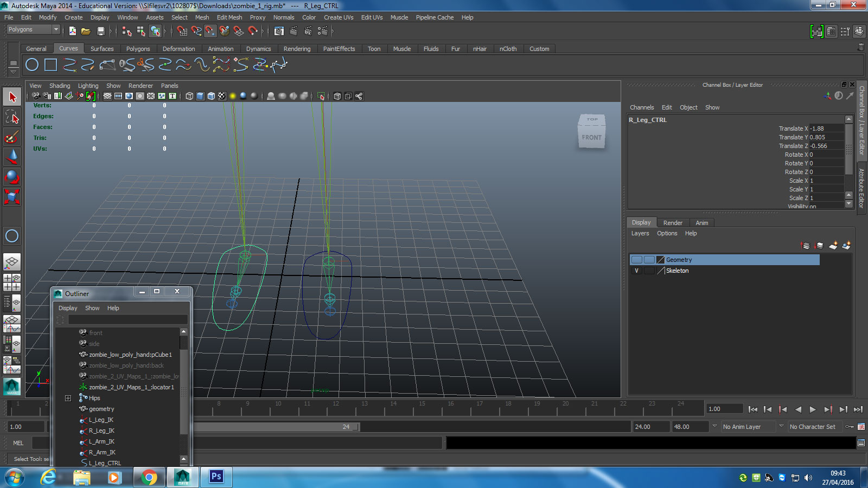This screenshot has width=868, height=488.
Task: Switch to single perspective layout icon
Action: pos(12,262)
